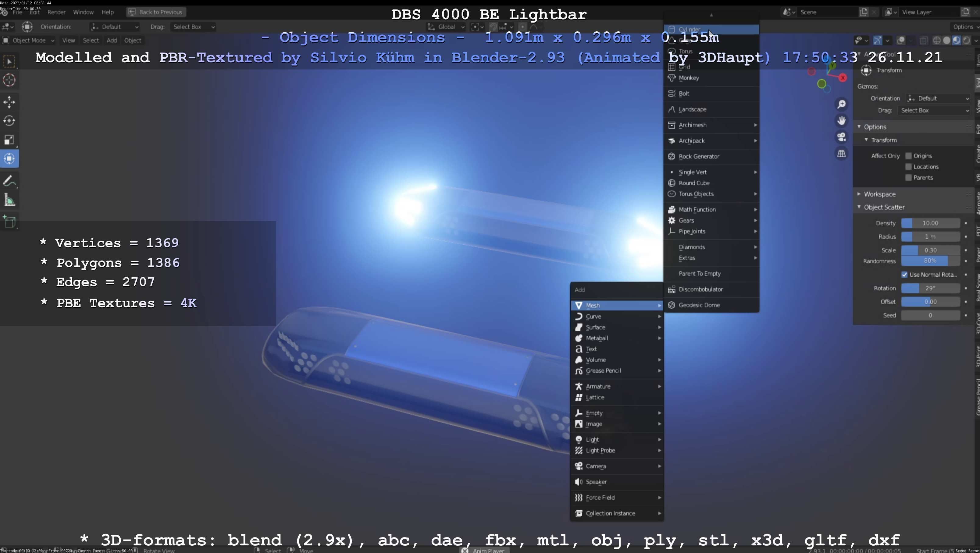Image resolution: width=980 pixels, height=553 pixels.
Task: Open Object Mode dropdown
Action: pyautogui.click(x=29, y=40)
